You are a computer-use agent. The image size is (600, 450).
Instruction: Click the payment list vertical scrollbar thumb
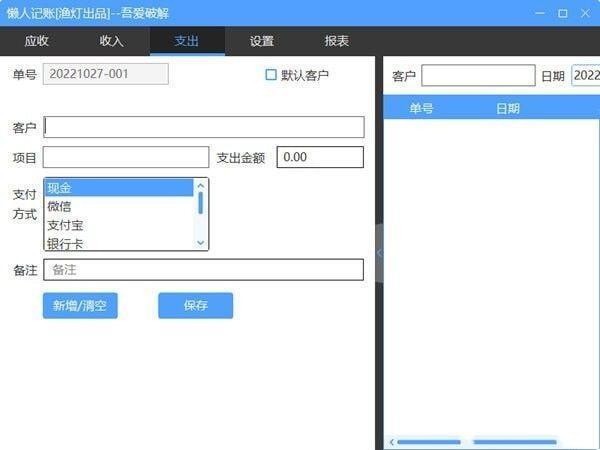point(201,203)
